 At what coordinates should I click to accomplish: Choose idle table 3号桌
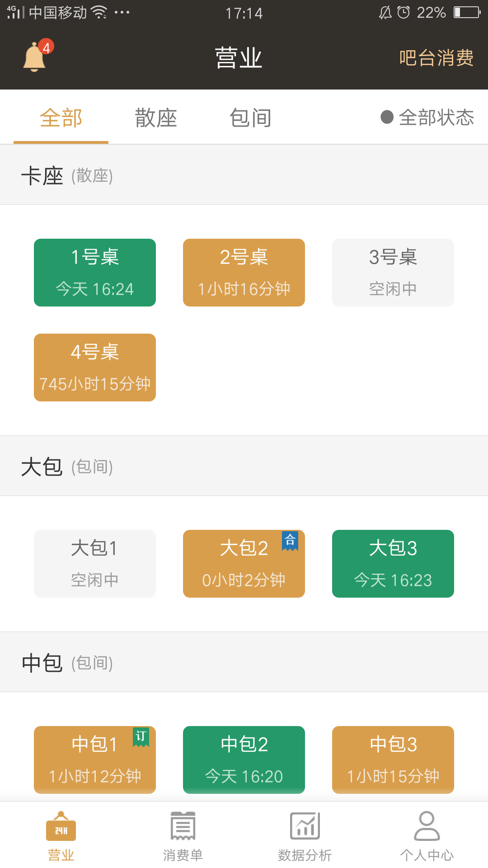coord(393,273)
